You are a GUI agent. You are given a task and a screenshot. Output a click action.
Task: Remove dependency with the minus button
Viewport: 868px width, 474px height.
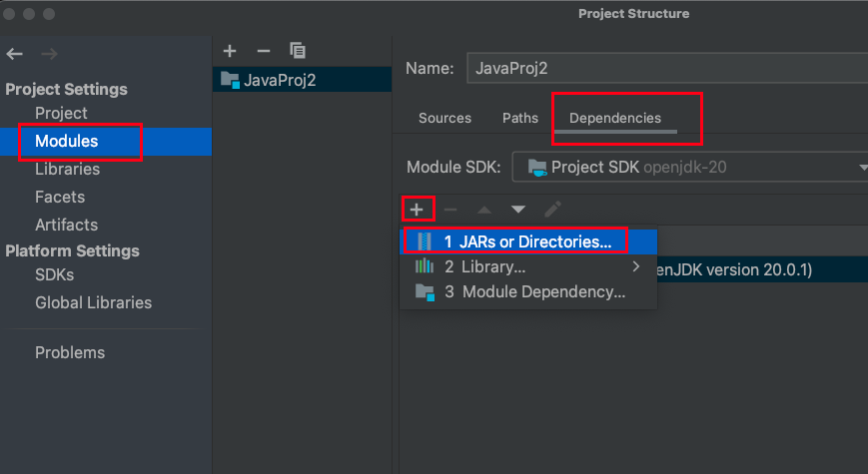tap(450, 210)
